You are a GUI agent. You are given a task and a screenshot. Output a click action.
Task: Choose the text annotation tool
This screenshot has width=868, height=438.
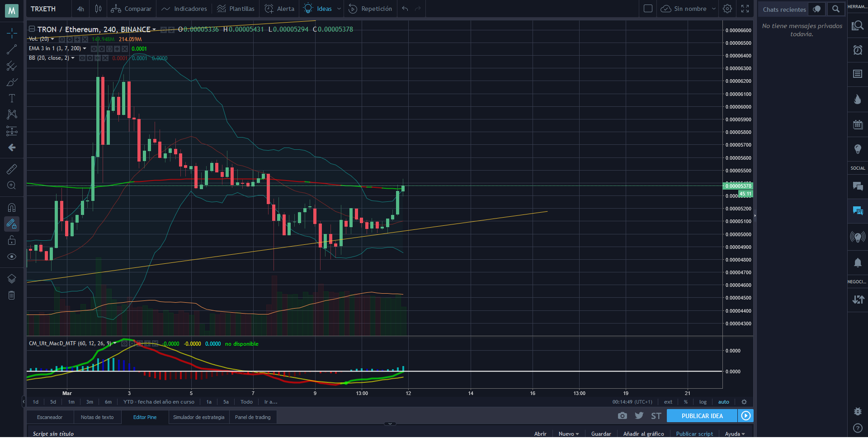[12, 98]
